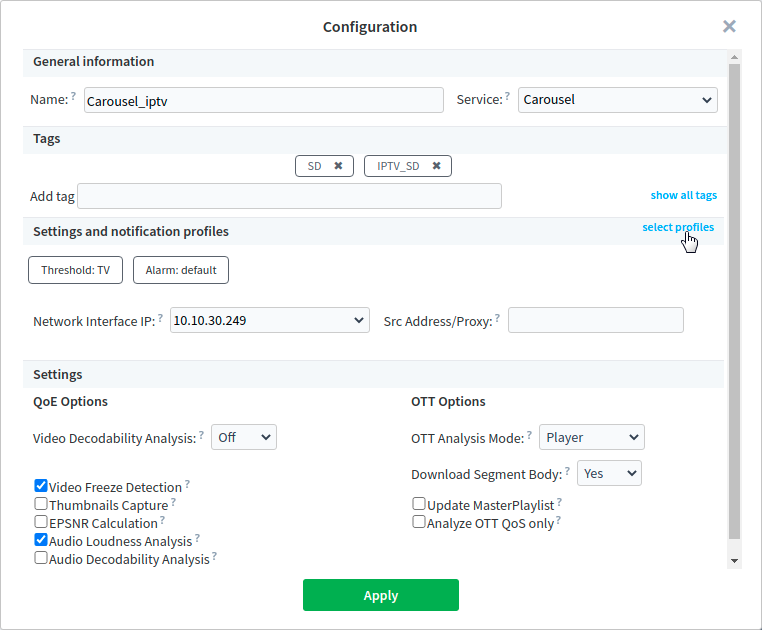Screen dimensions: 762x630
Task: Check Update MasterPlaylist option
Action: [x=419, y=504]
